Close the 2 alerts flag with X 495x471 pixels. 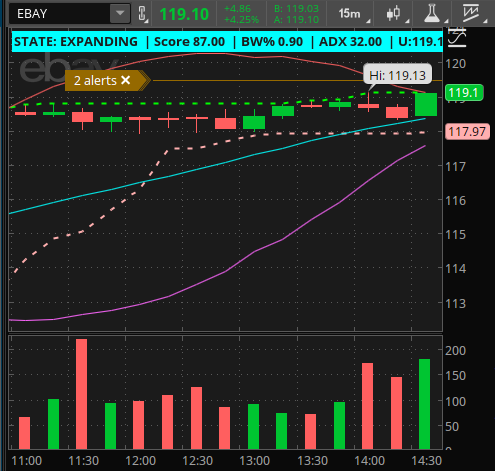point(126,80)
